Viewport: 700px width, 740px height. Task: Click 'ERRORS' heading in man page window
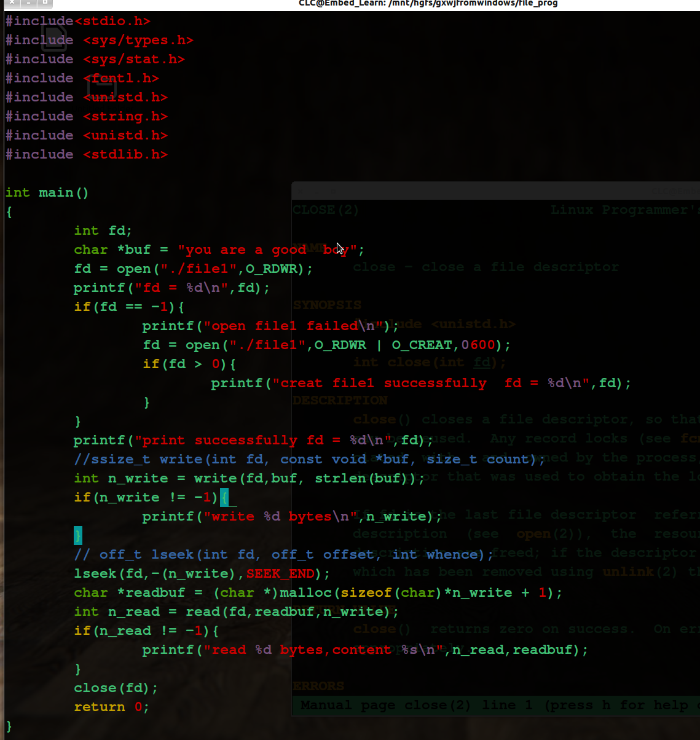(x=318, y=686)
